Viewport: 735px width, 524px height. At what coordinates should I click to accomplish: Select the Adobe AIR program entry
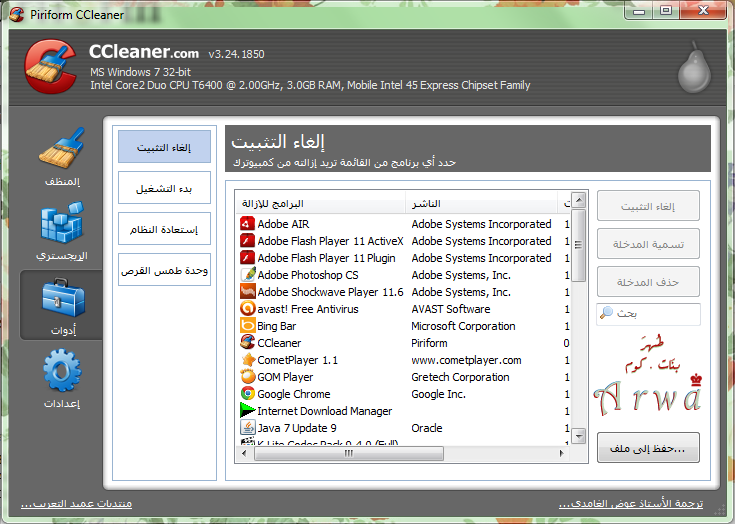click(x=283, y=224)
